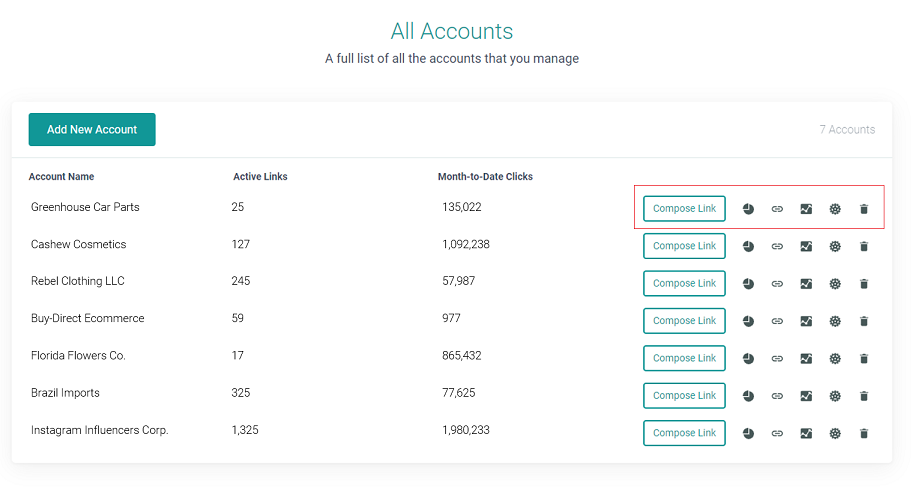
Task: Click trash icon in Rebel Clothing LLC row
Action: click(x=864, y=283)
